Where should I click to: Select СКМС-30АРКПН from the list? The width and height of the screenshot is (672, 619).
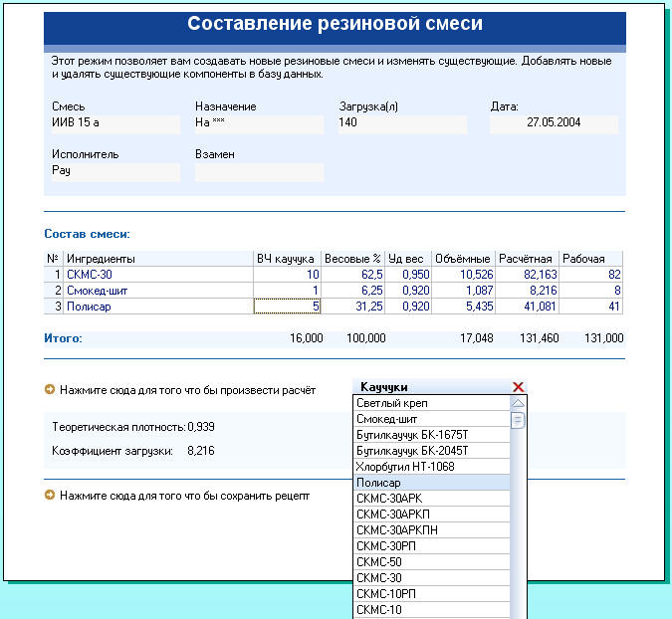click(432, 529)
